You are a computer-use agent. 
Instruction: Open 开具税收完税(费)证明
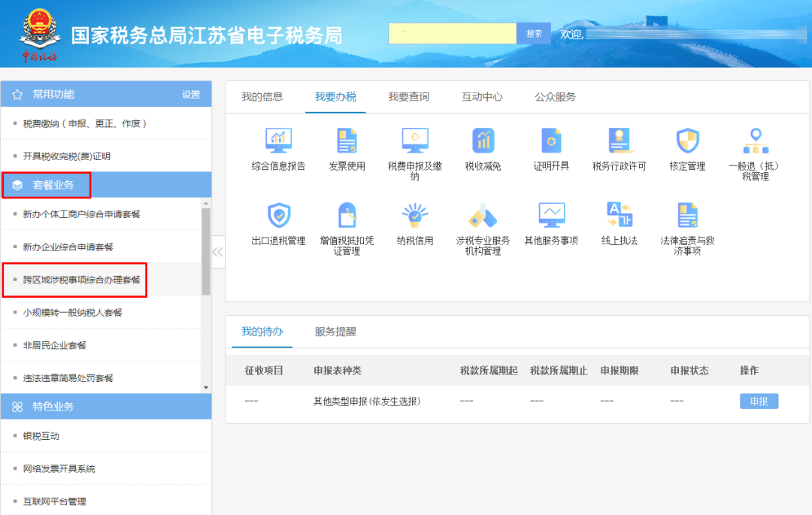coord(67,156)
